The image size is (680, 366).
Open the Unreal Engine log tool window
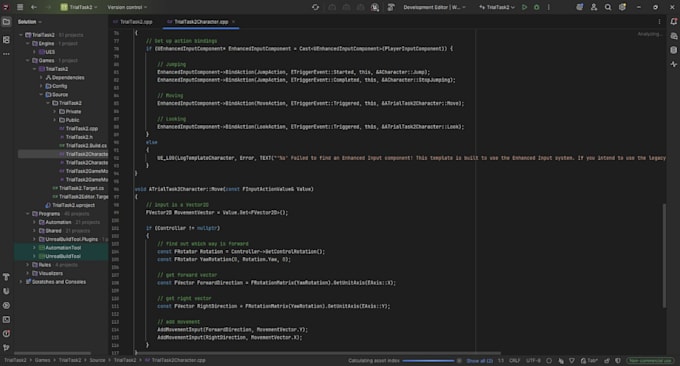(6, 291)
